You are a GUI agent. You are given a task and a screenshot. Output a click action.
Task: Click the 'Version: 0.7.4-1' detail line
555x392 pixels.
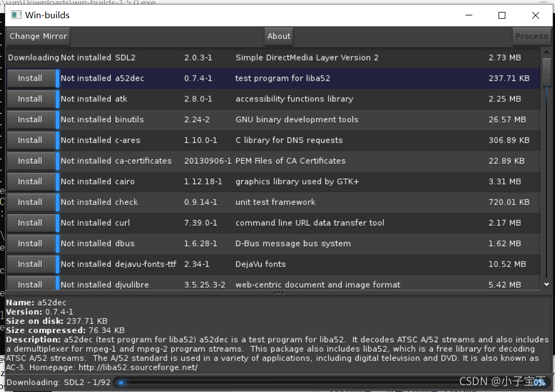[40, 312]
